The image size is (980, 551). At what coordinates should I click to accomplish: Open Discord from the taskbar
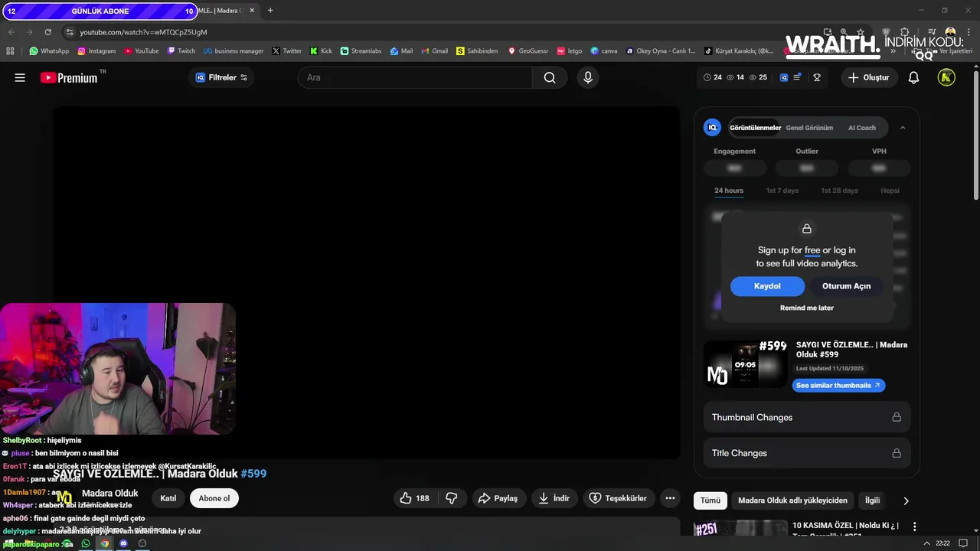(123, 543)
